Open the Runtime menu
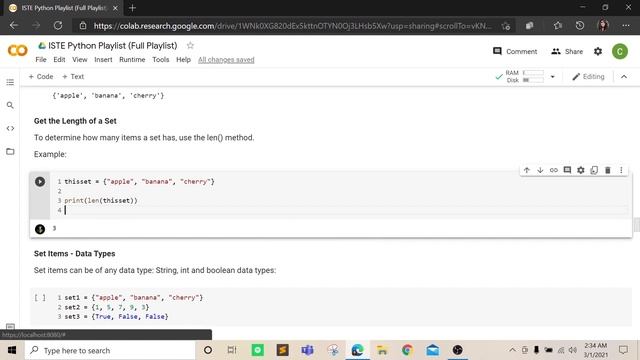The height and width of the screenshot is (360, 640). click(x=132, y=60)
